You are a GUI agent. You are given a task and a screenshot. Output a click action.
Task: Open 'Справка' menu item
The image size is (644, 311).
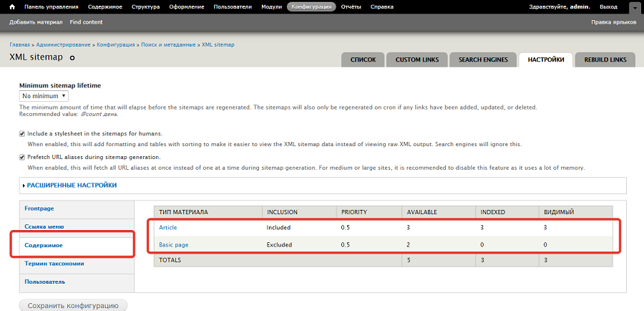coord(381,6)
